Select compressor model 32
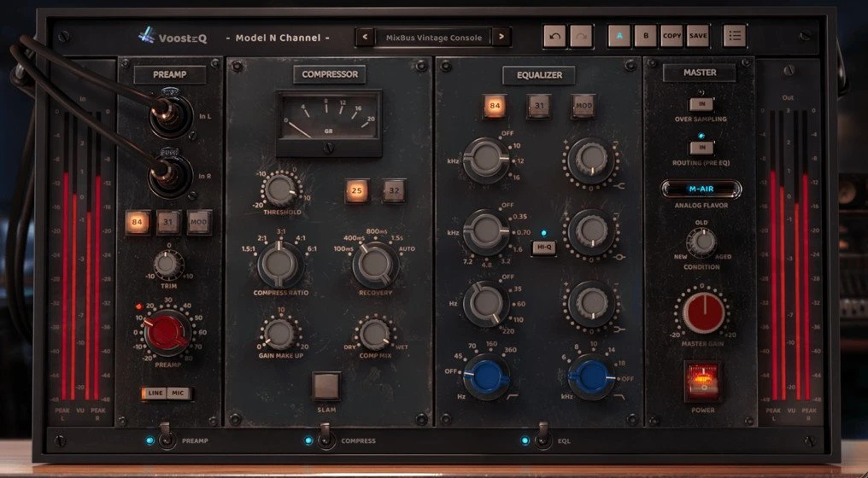This screenshot has width=868, height=478. pyautogui.click(x=394, y=191)
